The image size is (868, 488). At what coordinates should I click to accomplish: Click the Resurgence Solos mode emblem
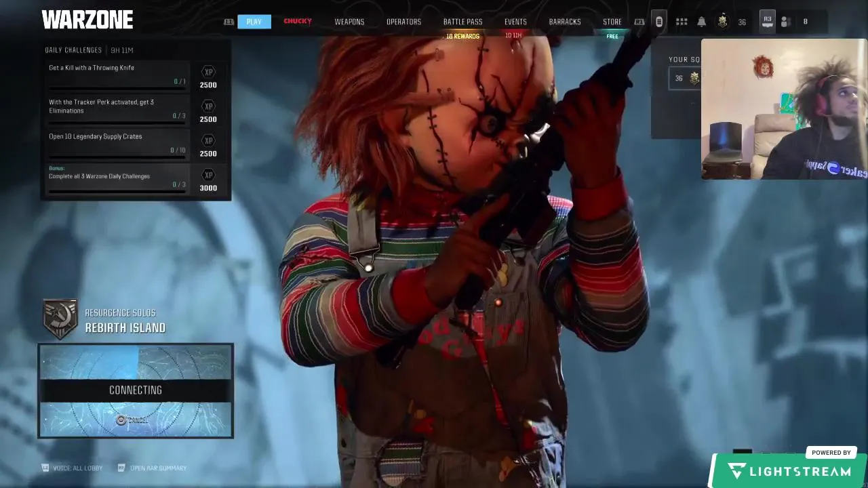(x=60, y=319)
